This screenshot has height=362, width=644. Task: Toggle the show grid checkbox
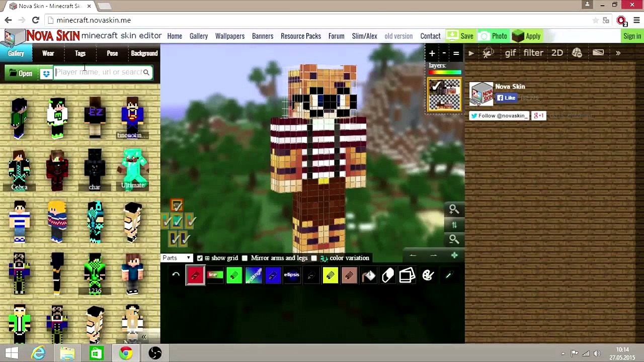200,258
